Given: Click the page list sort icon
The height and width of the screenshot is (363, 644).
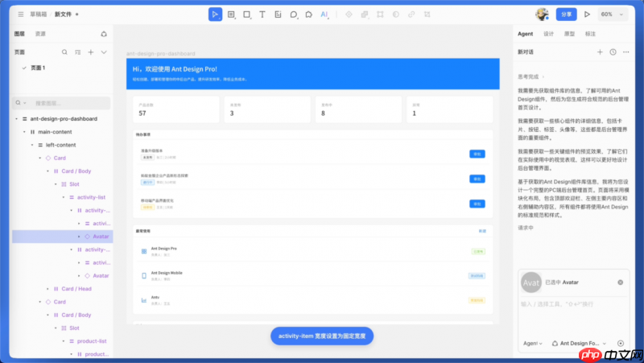Looking at the screenshot, I should coord(77,52).
